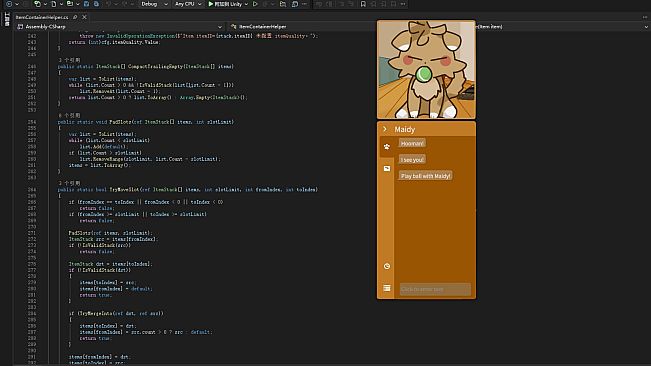
Task: Open the Any CPU platform dropdown
Action: click(x=188, y=4)
